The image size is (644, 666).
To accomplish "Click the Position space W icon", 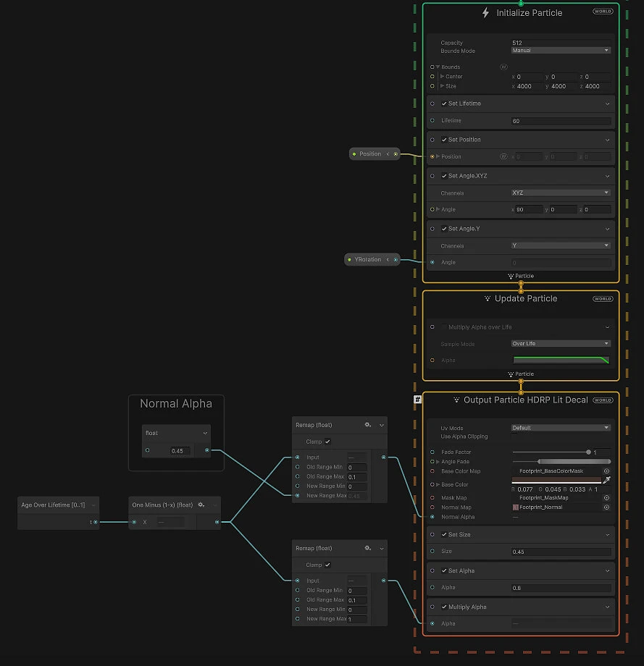I will click(503, 156).
